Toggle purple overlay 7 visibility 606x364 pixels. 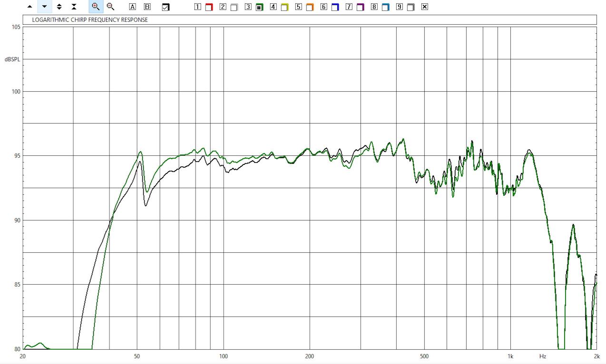point(360,7)
